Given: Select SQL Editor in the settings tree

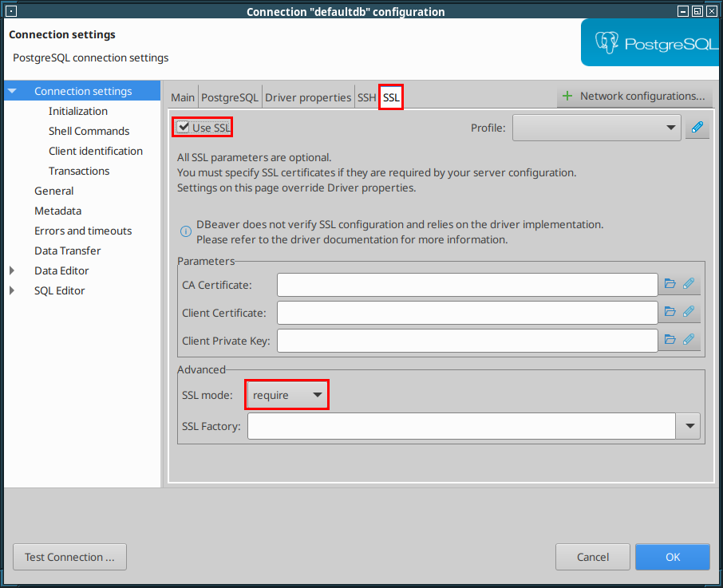Looking at the screenshot, I should tap(60, 290).
